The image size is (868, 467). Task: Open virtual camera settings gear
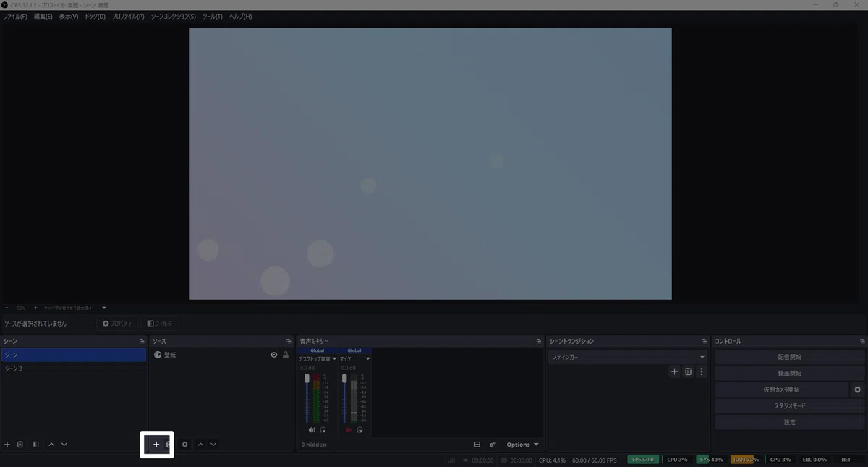coord(857,390)
